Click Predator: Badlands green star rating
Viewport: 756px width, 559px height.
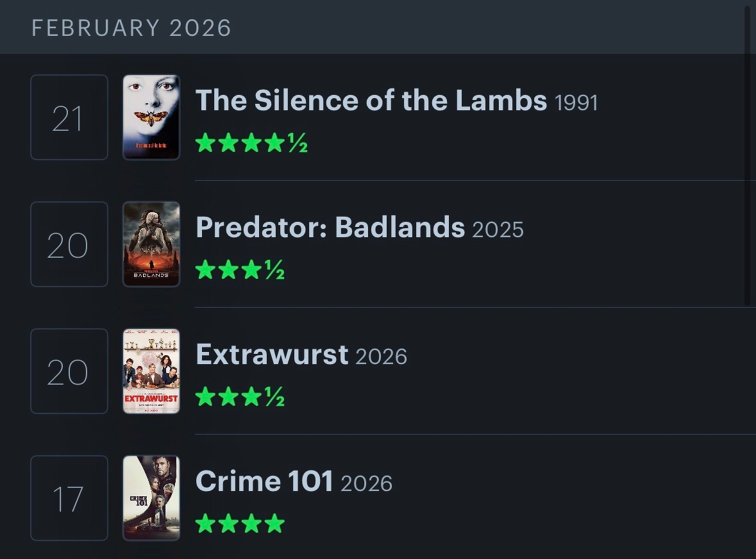pyautogui.click(x=240, y=270)
